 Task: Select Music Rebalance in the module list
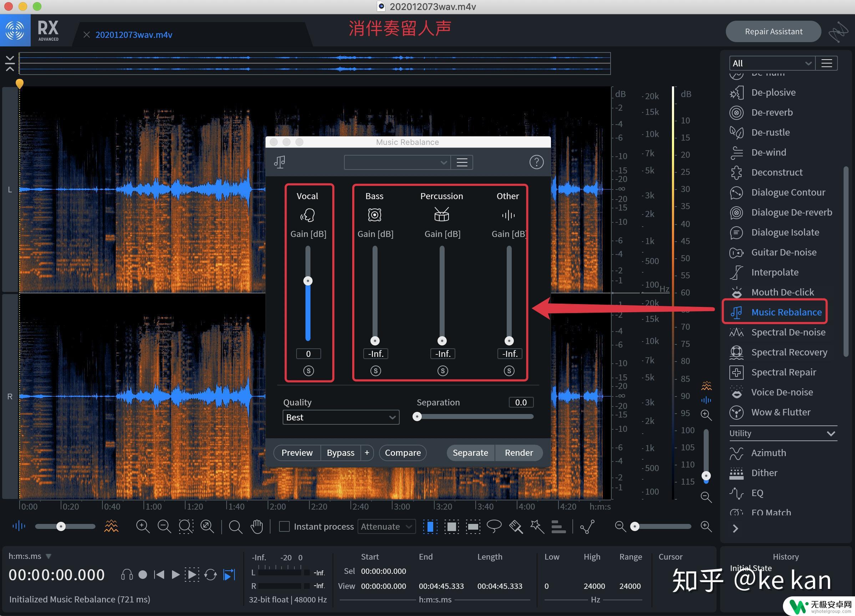[775, 312]
